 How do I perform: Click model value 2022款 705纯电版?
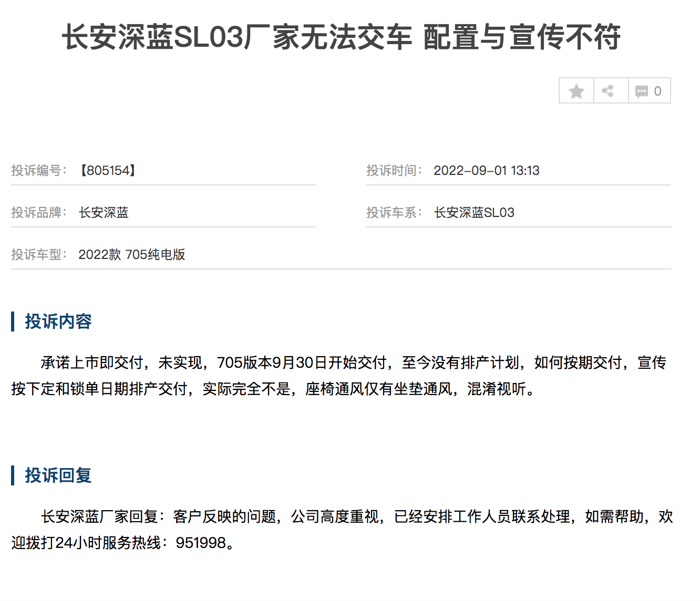[x=132, y=254]
